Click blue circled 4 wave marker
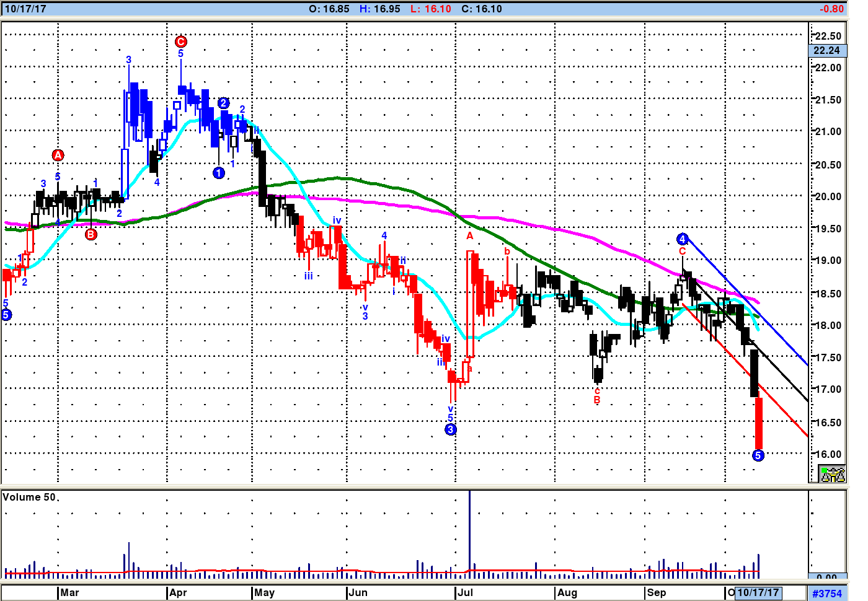The image size is (868, 601). [x=683, y=239]
